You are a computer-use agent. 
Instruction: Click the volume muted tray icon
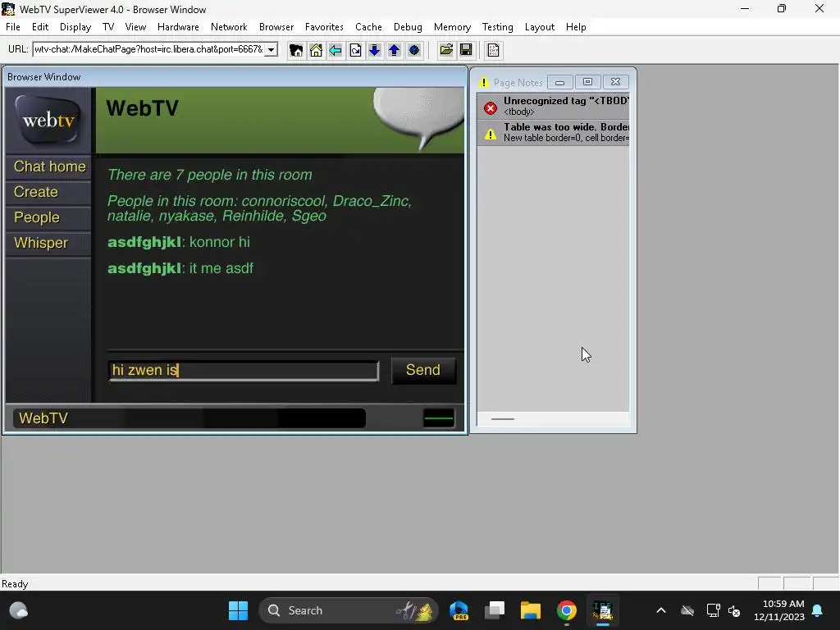pyautogui.click(x=734, y=610)
